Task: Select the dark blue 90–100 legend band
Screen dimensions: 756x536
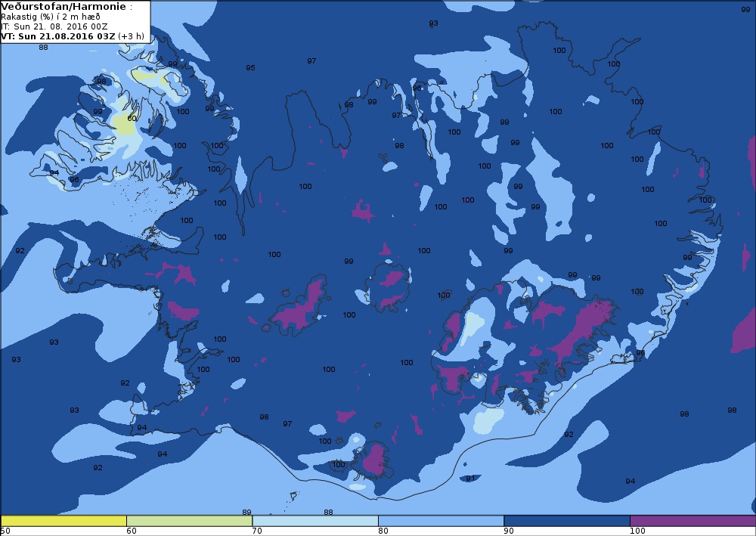Action: pyautogui.click(x=566, y=521)
